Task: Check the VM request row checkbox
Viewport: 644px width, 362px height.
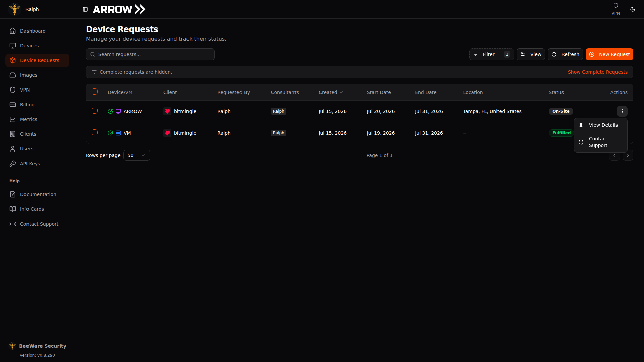Action: click(95, 133)
